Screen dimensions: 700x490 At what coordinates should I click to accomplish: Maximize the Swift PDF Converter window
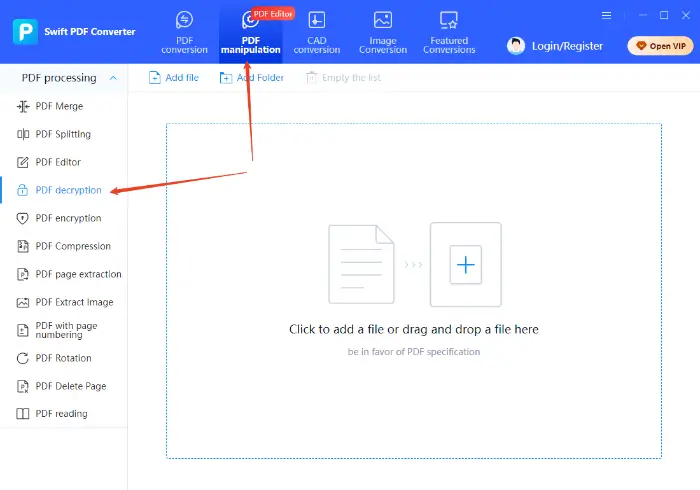[664, 15]
